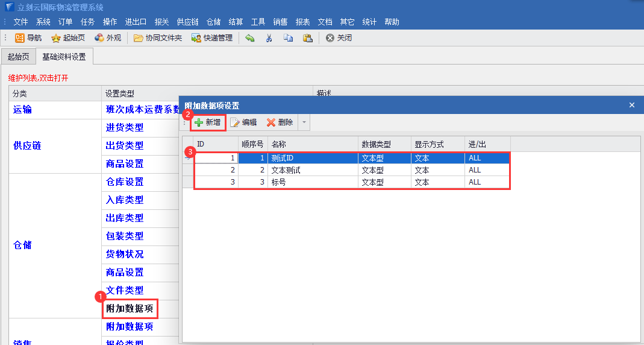Click the copy icon in toolbar
644x345 pixels.
(288, 38)
